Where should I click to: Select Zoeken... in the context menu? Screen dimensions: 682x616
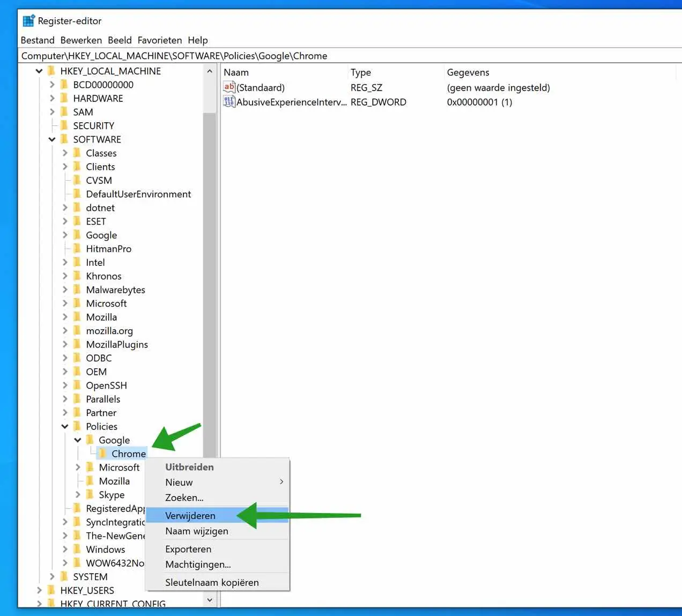[217, 498]
